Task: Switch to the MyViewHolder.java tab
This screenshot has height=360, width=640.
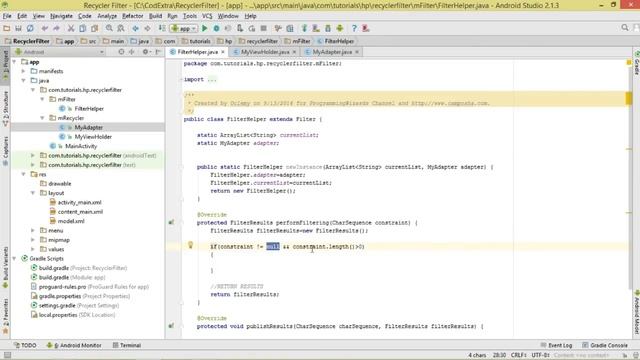Action: click(265, 52)
